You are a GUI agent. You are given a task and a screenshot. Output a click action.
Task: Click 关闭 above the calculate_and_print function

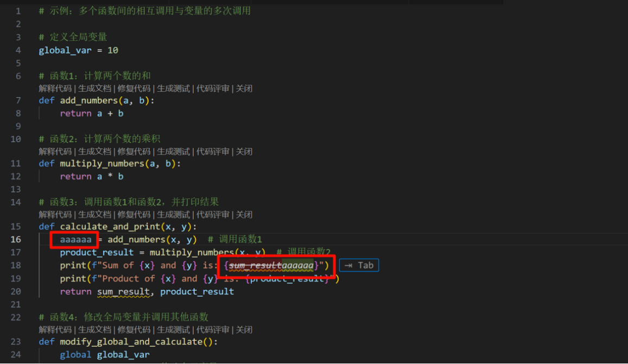(x=244, y=215)
